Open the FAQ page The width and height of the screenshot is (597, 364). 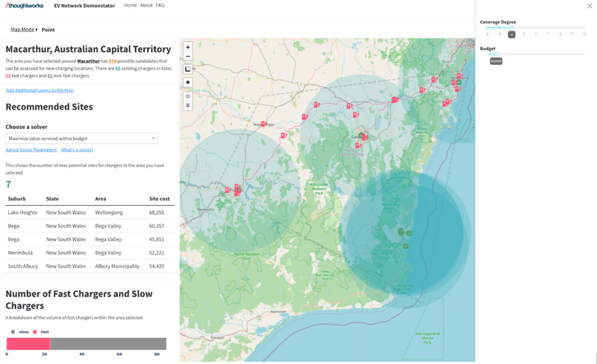click(160, 5)
